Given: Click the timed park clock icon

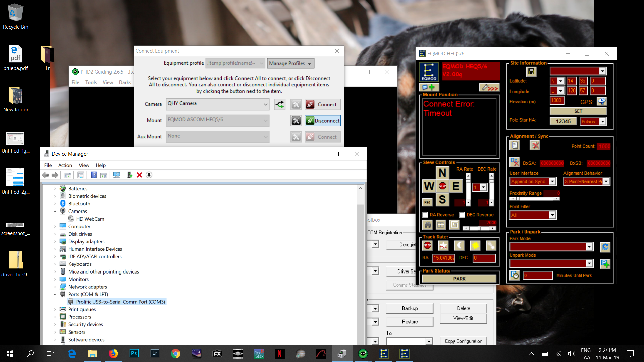Looking at the screenshot, I should coord(515,275).
